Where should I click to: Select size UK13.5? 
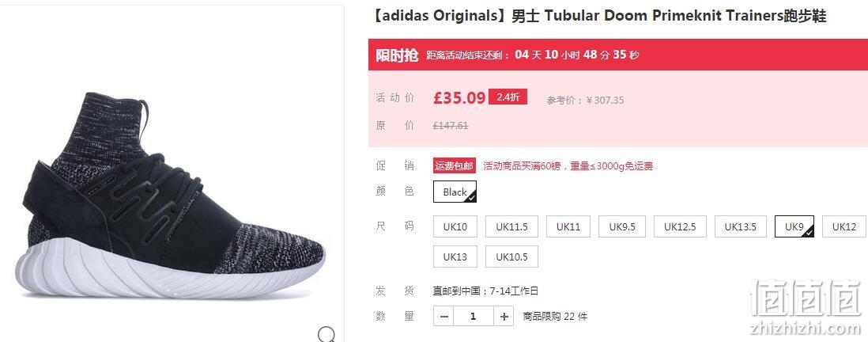[x=741, y=226]
